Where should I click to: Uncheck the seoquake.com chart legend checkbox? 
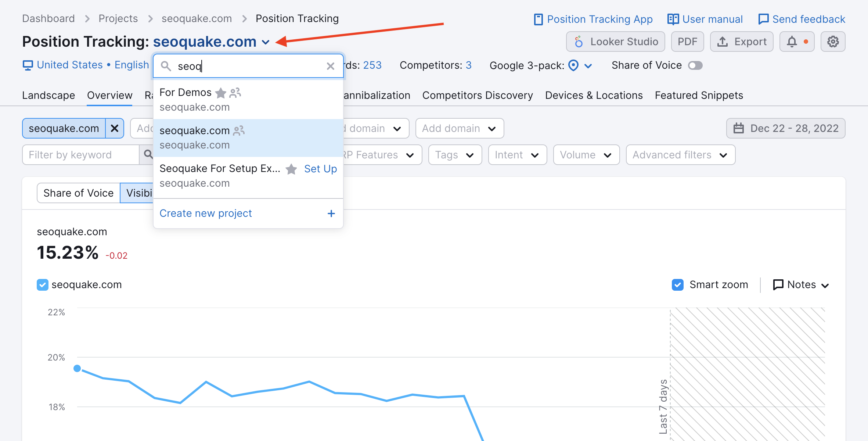pyautogui.click(x=43, y=285)
